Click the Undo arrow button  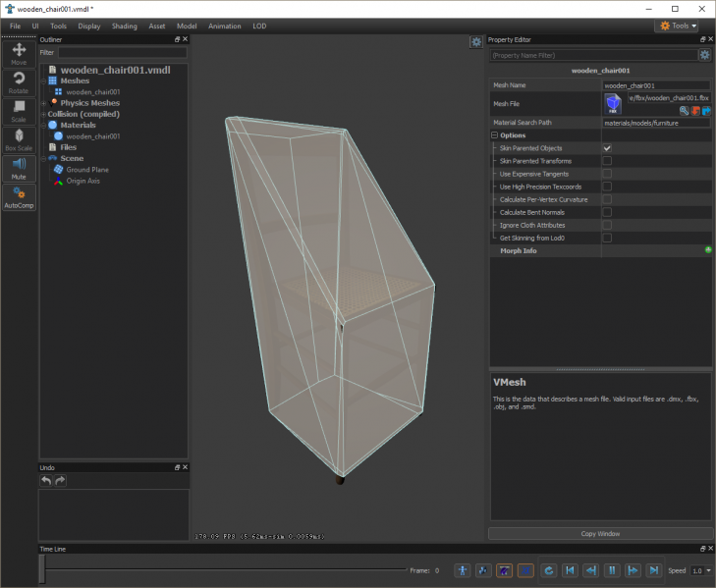[x=46, y=480]
